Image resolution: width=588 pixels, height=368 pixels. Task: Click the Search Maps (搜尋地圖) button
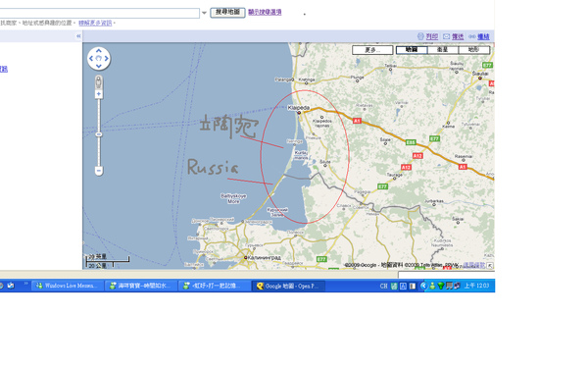pos(227,13)
